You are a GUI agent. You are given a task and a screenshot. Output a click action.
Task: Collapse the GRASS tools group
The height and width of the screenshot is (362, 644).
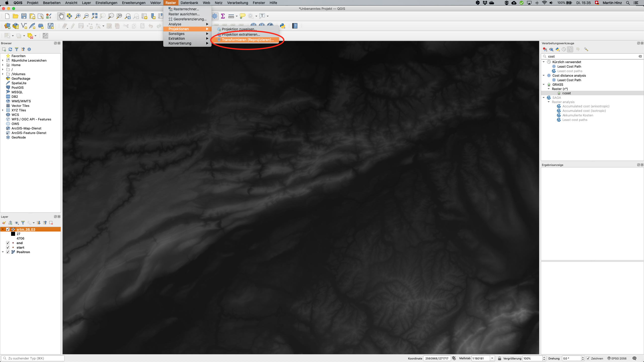544,84
